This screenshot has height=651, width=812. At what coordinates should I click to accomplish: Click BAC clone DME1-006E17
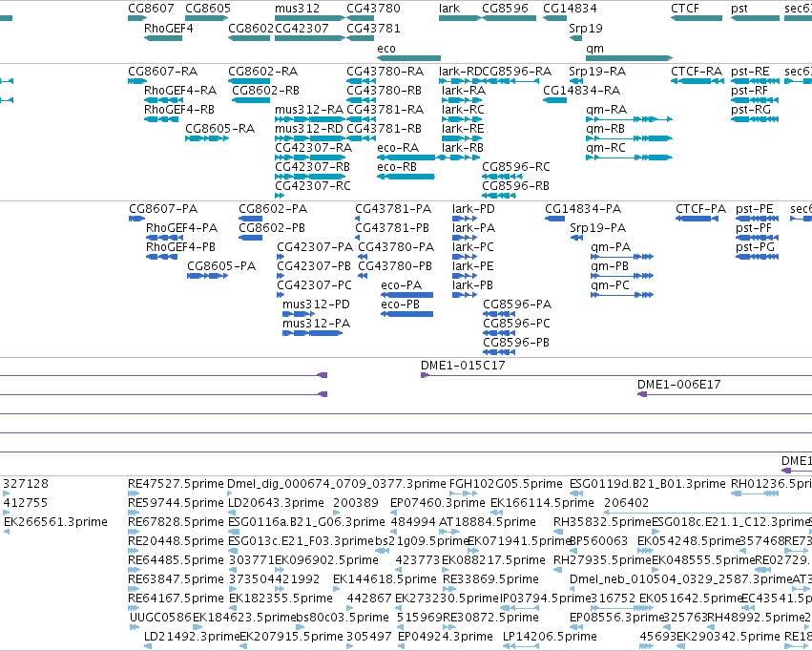(x=678, y=385)
